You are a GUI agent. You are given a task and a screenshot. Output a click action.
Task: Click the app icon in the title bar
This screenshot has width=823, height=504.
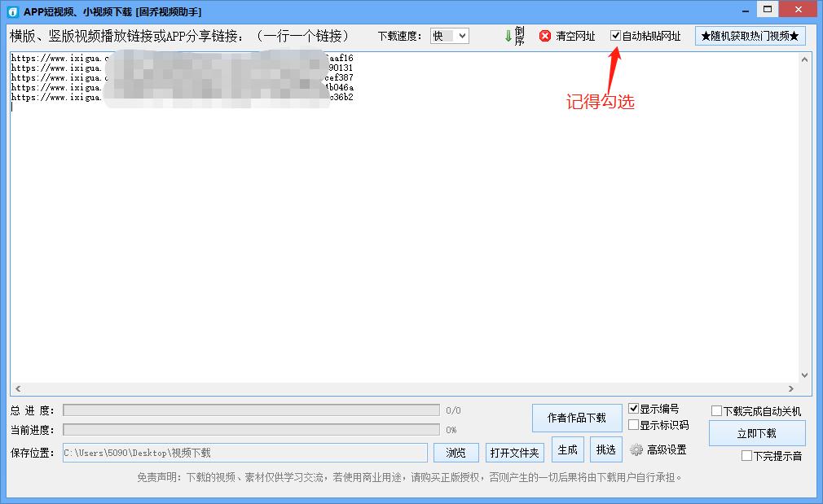(x=11, y=11)
